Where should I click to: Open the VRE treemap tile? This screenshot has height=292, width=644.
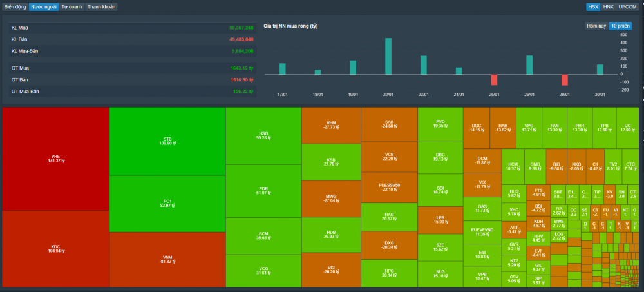click(x=55, y=159)
